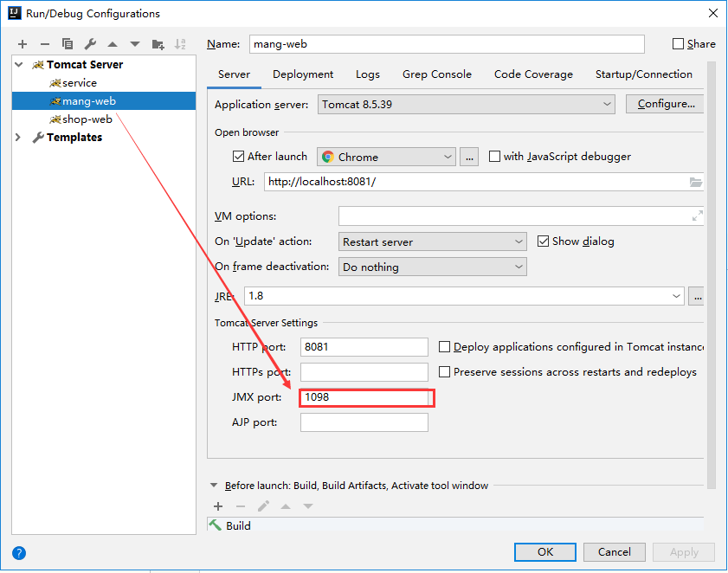Expand the VM options field

(x=697, y=216)
